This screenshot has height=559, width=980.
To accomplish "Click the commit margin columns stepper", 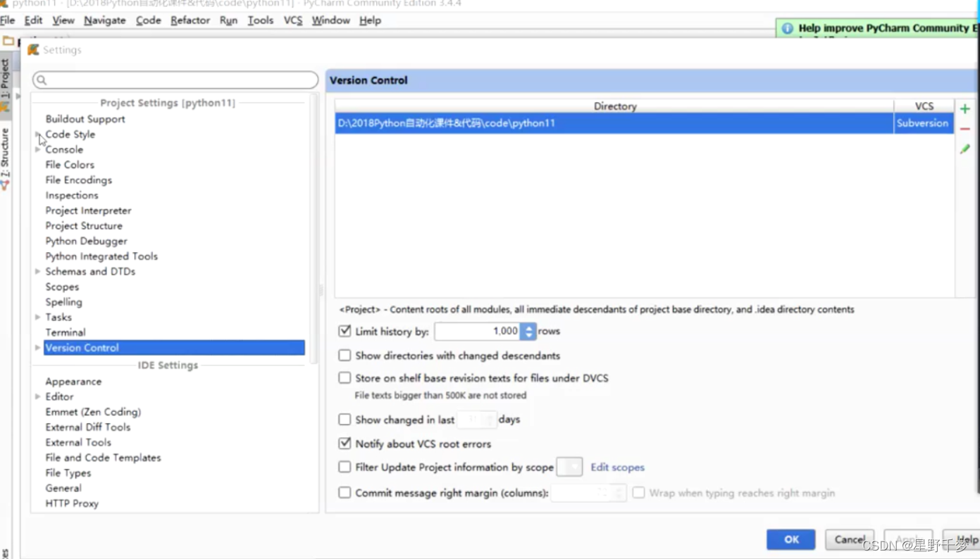I will (x=619, y=493).
